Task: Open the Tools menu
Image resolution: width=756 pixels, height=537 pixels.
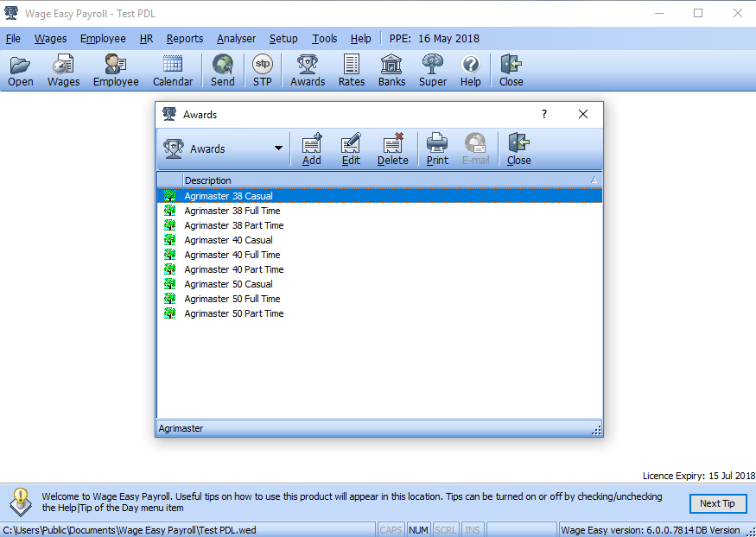Action: 325,39
